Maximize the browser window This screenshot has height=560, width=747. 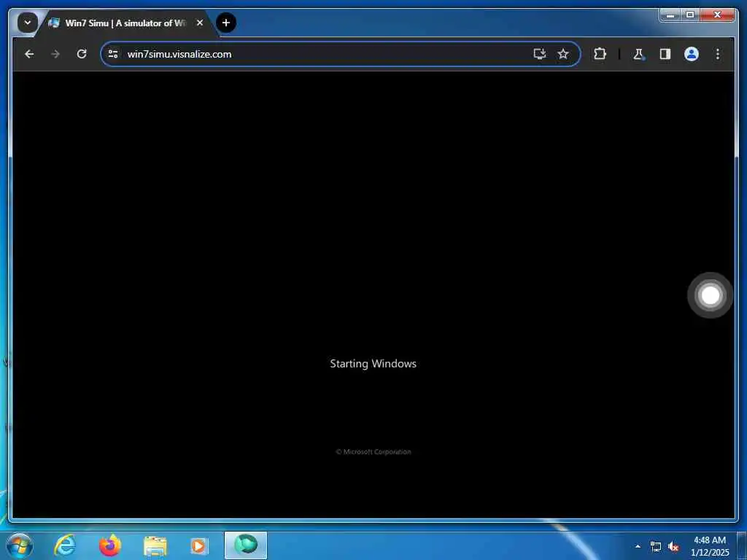(x=690, y=15)
